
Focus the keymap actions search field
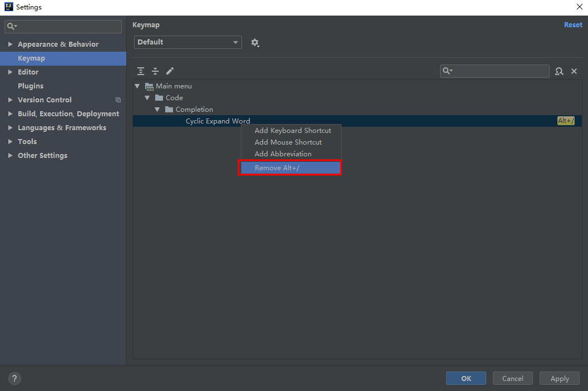[x=495, y=71]
